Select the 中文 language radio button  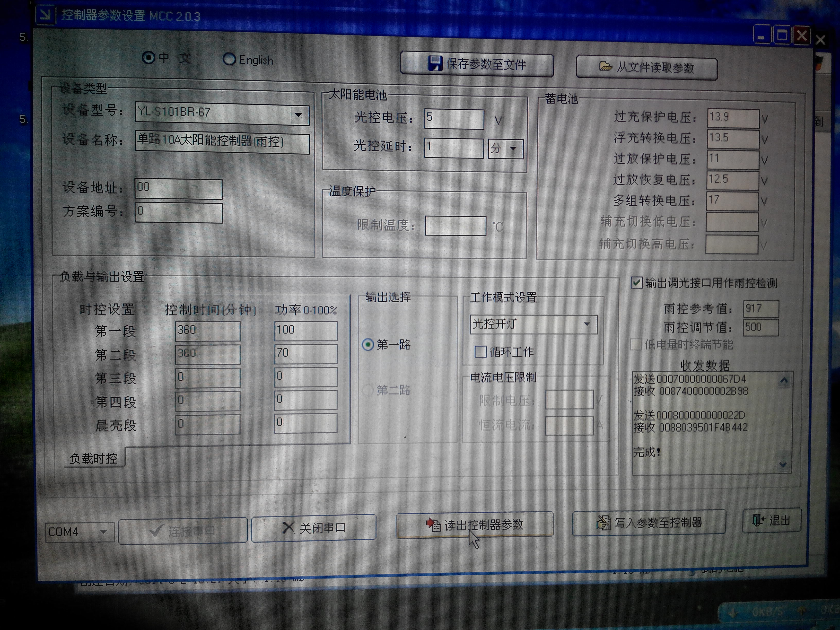148,57
